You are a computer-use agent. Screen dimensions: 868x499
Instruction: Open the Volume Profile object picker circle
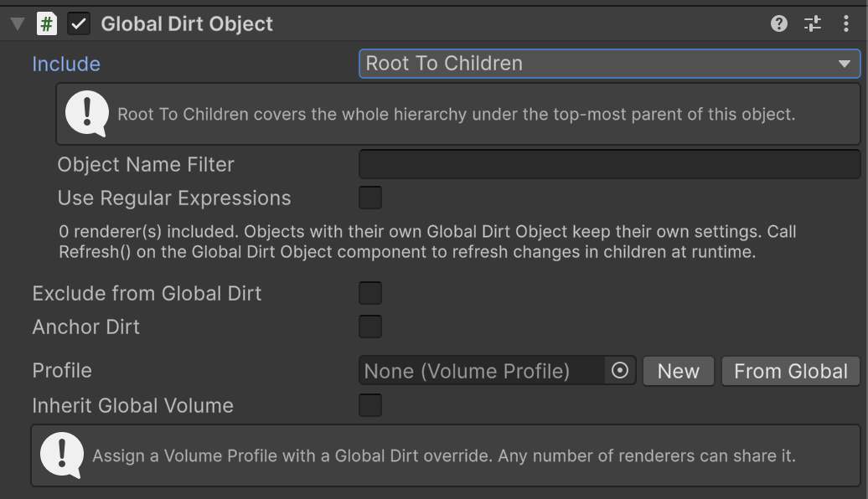pyautogui.click(x=620, y=371)
